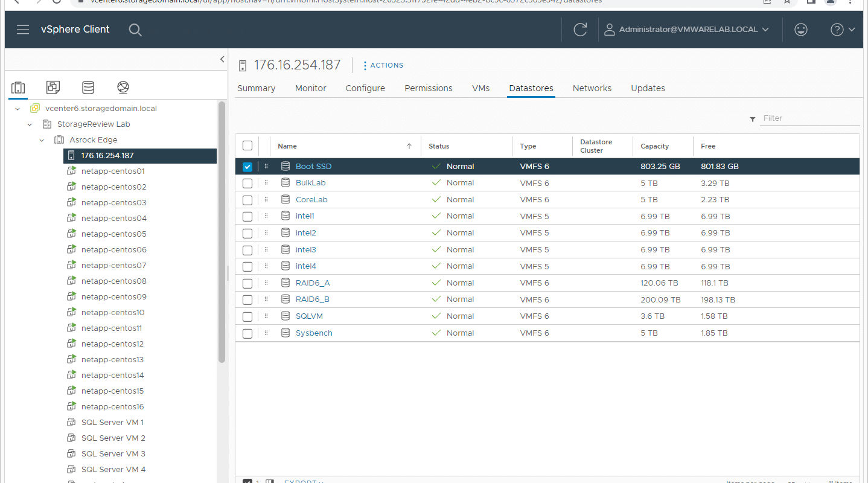Switch to Hosts and Clusters inventory view
868x483 pixels.
point(18,88)
